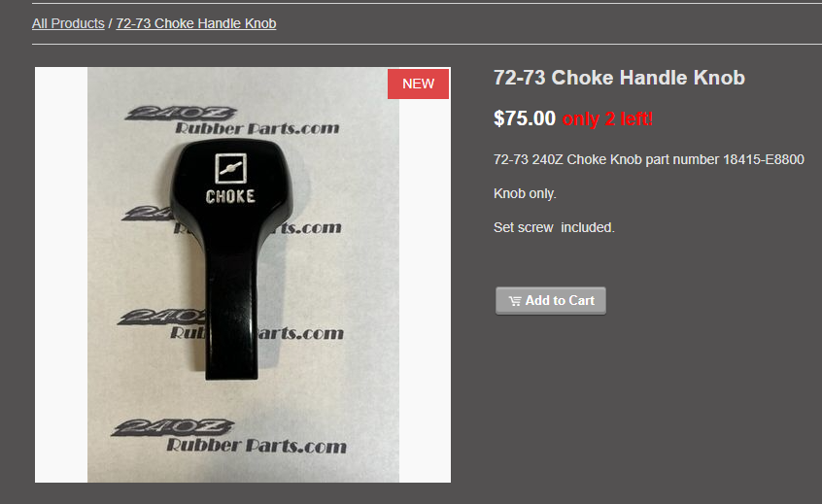The image size is (822, 504).
Task: Click the bottom 240Z Rubber Parts.com watermark logo
Action: [x=229, y=436]
